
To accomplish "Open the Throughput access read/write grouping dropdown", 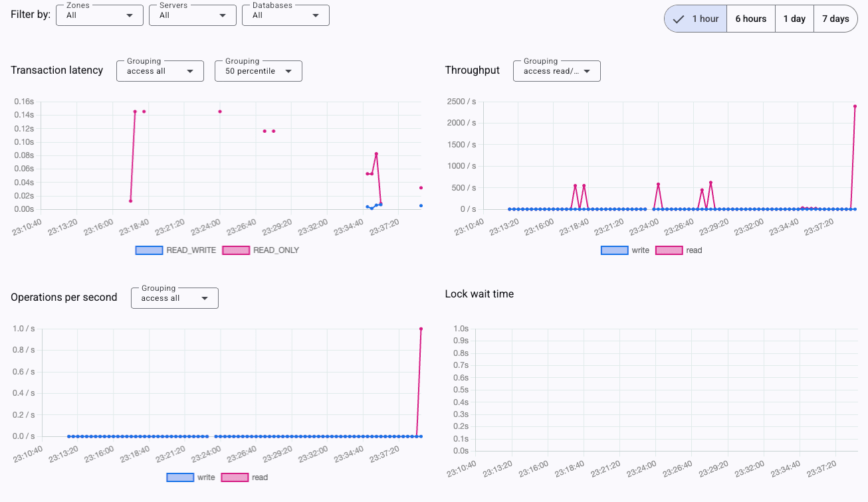I will pos(557,71).
